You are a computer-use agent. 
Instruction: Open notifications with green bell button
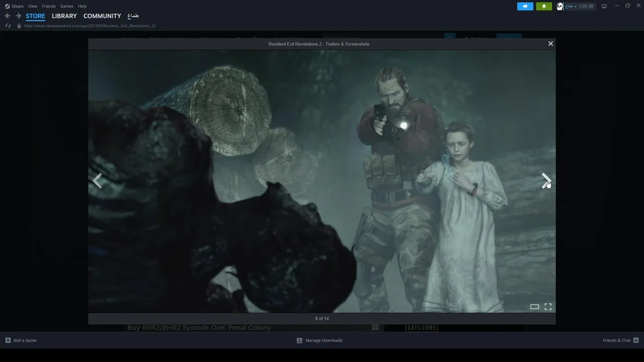tap(544, 6)
